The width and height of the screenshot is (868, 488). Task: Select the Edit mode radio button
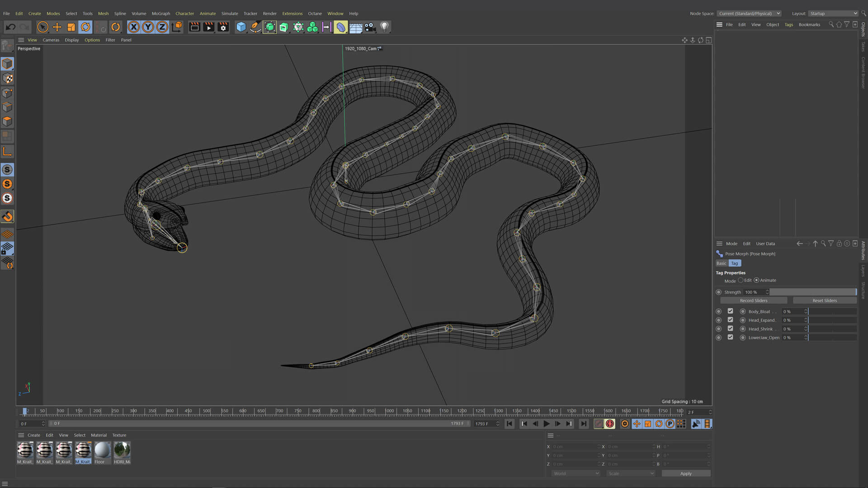[x=741, y=280]
